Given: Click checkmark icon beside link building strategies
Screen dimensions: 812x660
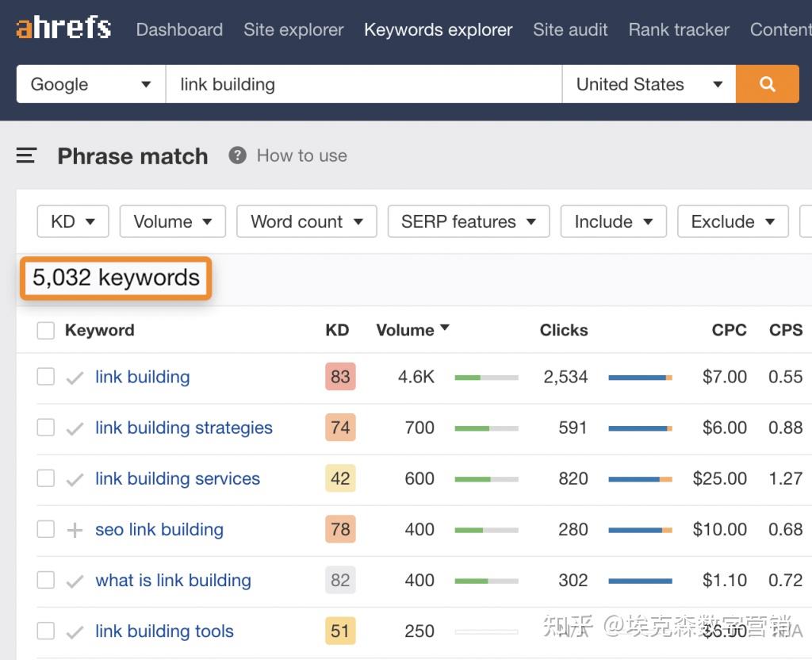Looking at the screenshot, I should click(x=75, y=428).
